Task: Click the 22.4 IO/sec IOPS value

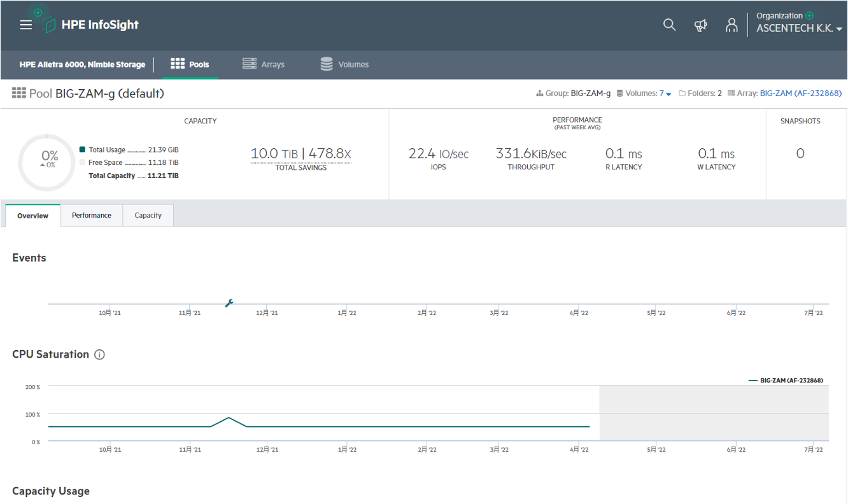Action: (439, 153)
